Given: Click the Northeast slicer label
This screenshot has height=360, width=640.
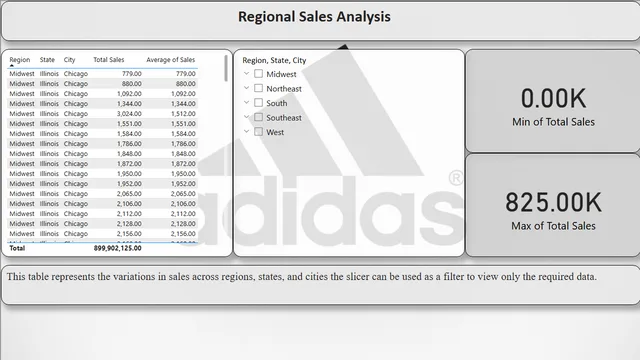Looking at the screenshot, I should tap(284, 89).
